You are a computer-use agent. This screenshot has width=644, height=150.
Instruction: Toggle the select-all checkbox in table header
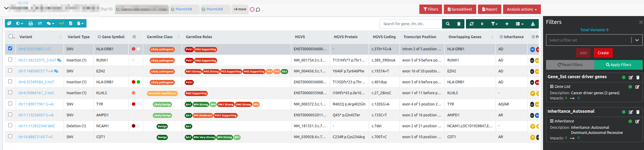[x=11, y=36]
